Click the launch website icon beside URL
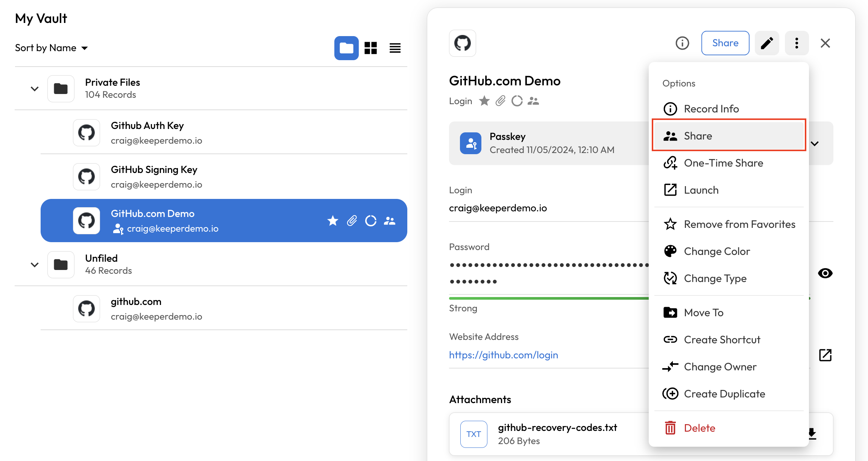The image size is (868, 461). point(825,355)
